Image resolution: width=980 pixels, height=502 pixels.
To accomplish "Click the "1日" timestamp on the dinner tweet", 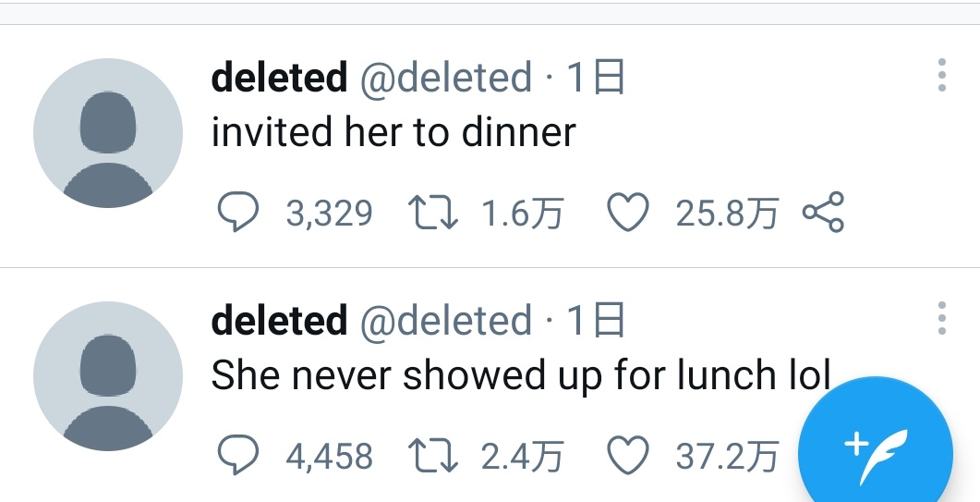I will tap(596, 79).
